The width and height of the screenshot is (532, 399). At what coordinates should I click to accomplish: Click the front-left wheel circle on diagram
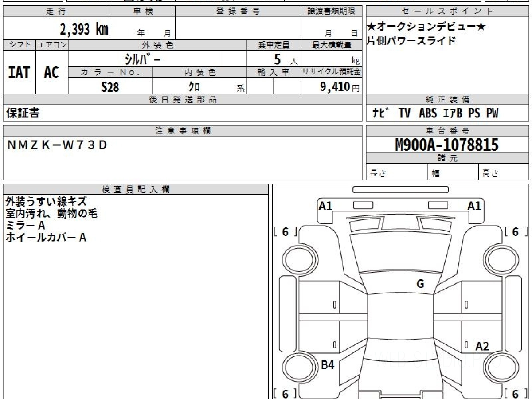pos(297,259)
